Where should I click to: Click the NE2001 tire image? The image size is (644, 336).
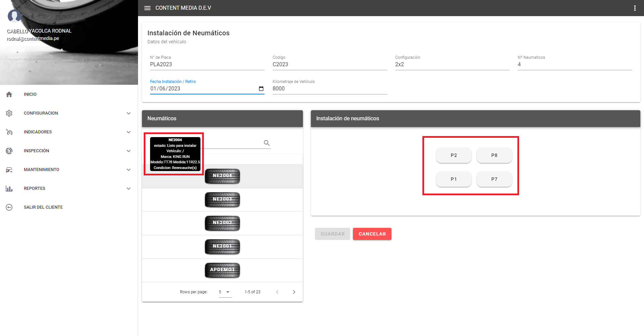[222, 247]
